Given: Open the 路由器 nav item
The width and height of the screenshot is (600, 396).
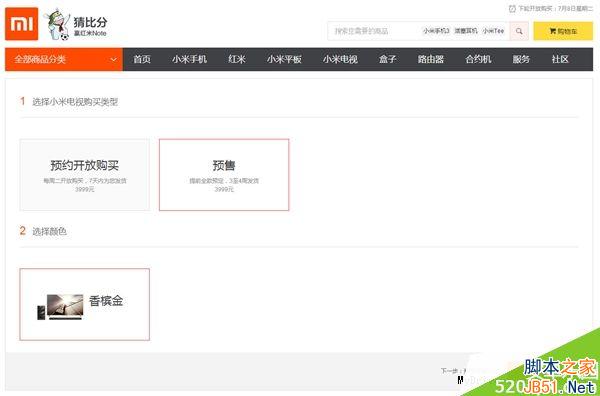Looking at the screenshot, I should click(431, 59).
